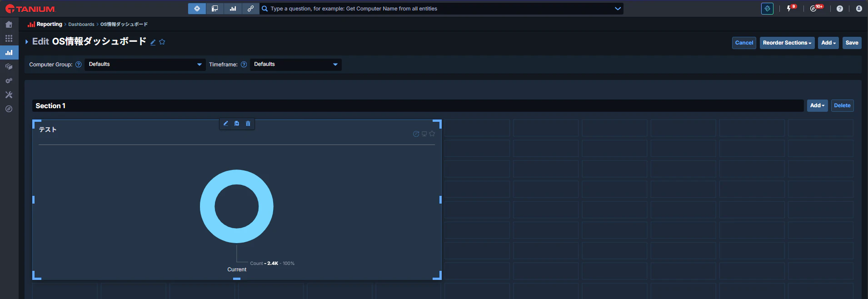The height and width of the screenshot is (299, 868).
Task: Click the refresh icon in the テスト panel
Action: [416, 134]
